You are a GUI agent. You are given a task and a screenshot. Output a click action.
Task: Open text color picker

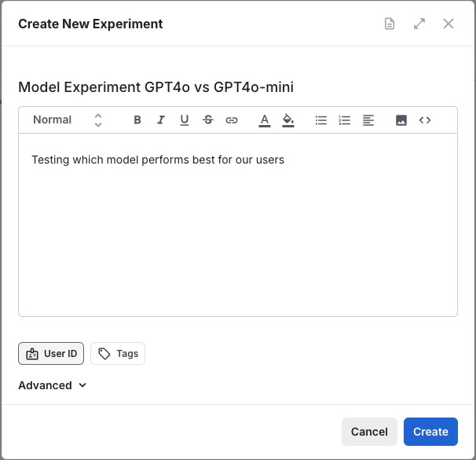click(265, 120)
